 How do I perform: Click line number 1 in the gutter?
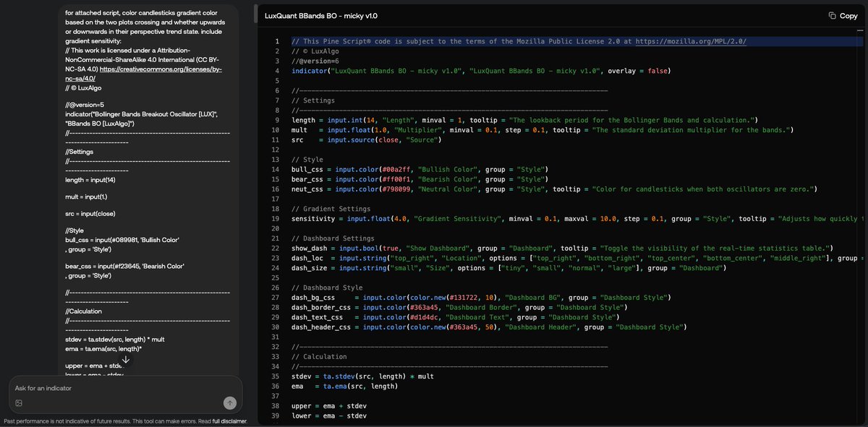pos(276,41)
